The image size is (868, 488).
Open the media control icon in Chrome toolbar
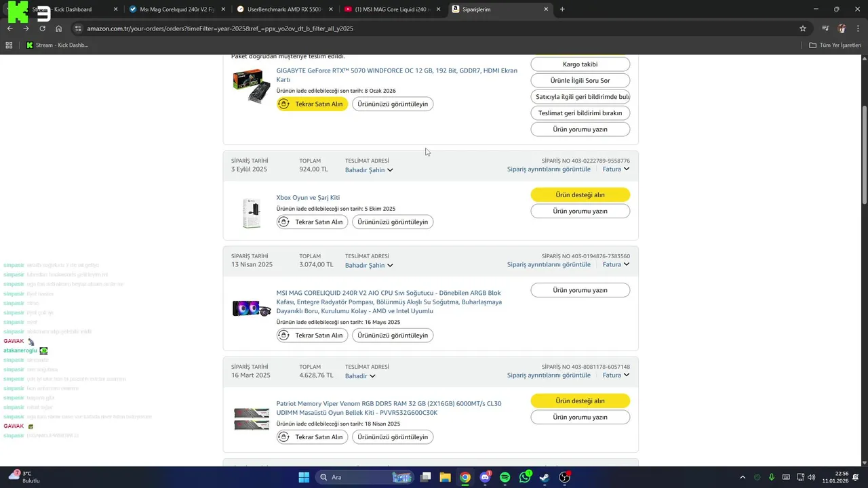[825, 28]
